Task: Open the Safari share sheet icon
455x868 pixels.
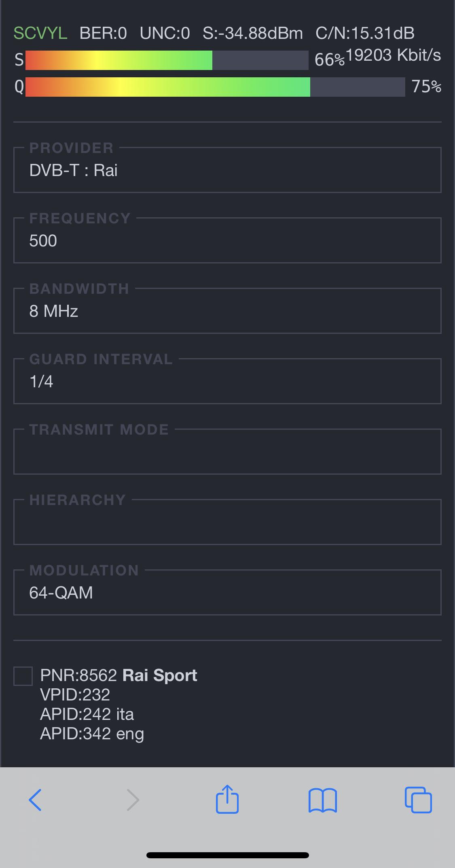Action: pos(227,799)
